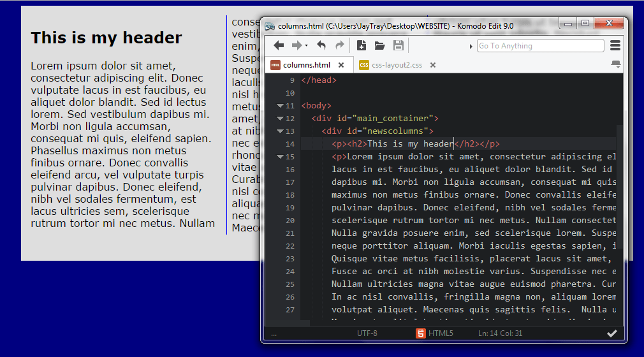Create a new file with the toolbar icon
Viewport: 644px width, 357px height.
(x=362, y=46)
